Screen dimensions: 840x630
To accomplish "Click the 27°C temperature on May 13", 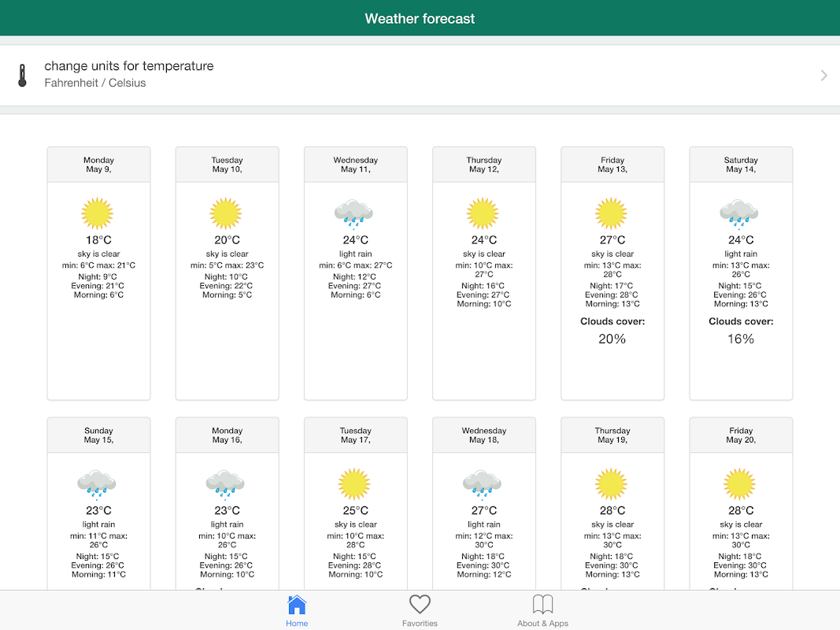I will coord(612,240).
